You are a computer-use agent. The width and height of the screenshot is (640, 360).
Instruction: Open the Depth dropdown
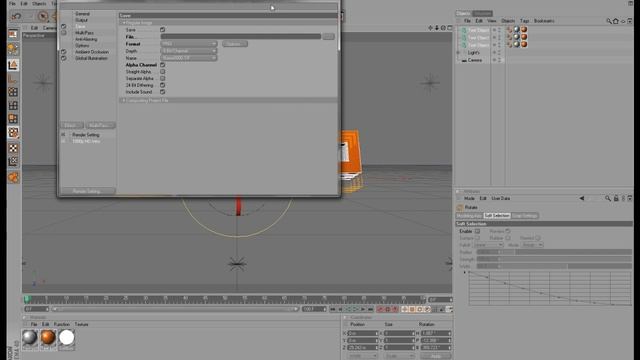(189, 51)
